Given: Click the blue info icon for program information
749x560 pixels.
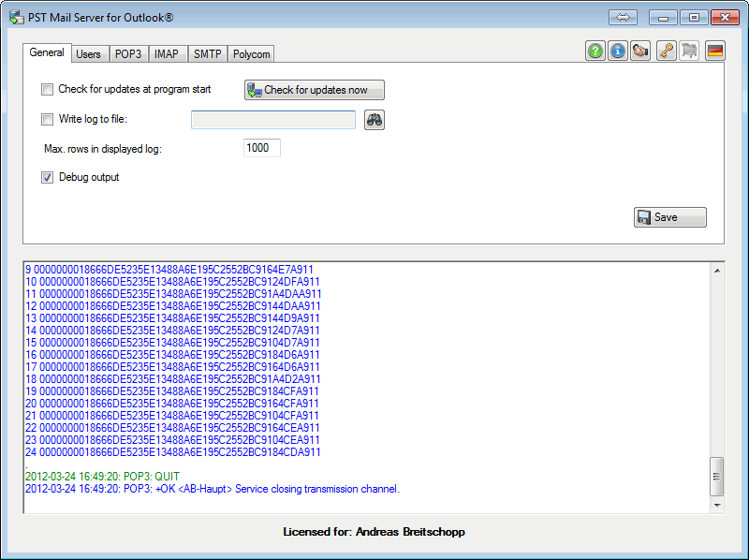Looking at the screenshot, I should click(618, 51).
